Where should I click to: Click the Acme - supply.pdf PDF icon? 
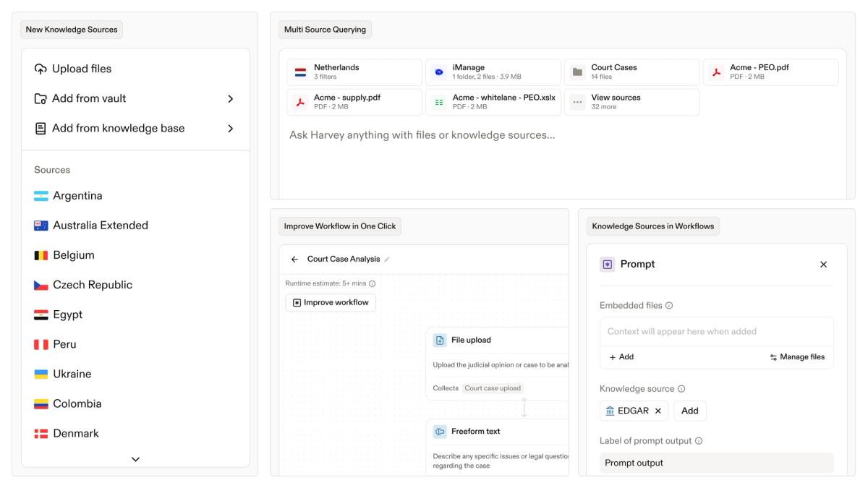299,102
